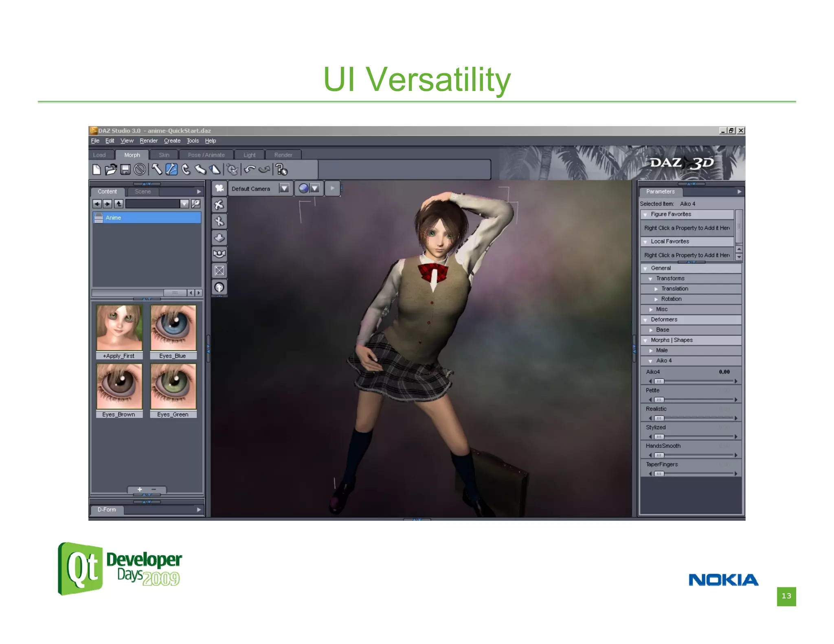Select the Rotate tool curved arrow
The height and width of the screenshot is (644, 834).
(186, 169)
